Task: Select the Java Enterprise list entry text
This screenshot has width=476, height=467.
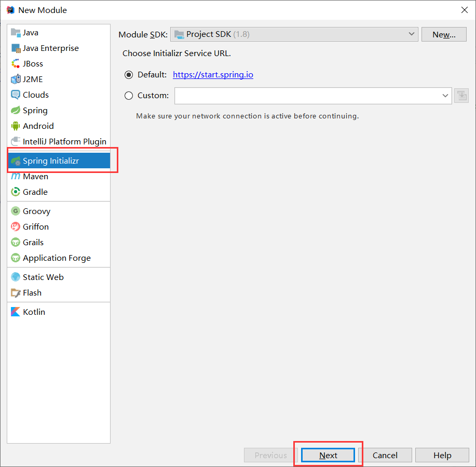Action: [x=51, y=48]
